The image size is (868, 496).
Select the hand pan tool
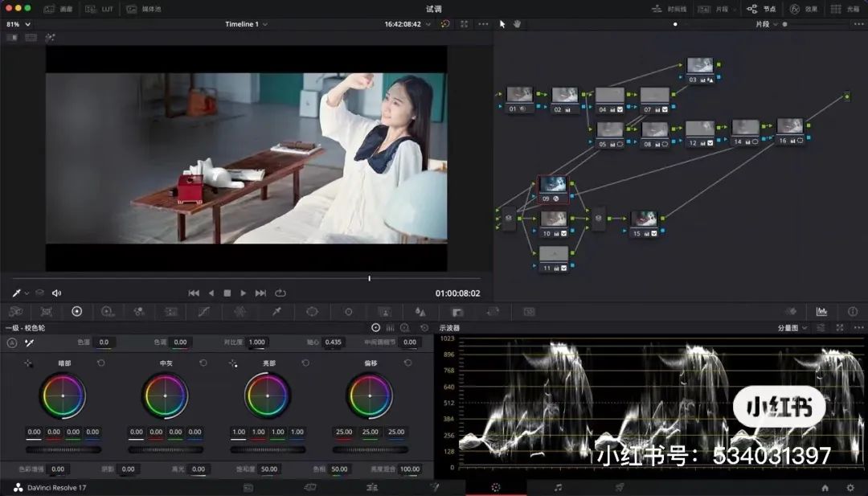point(517,24)
